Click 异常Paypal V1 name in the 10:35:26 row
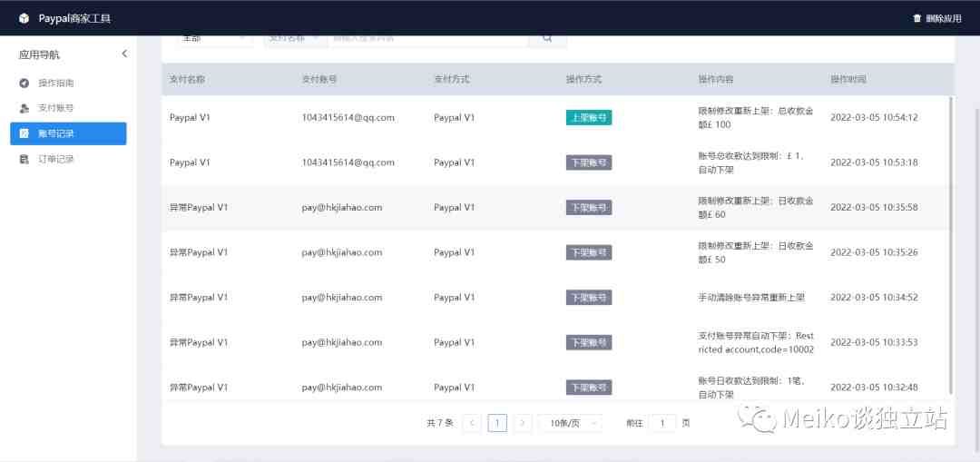Image resolution: width=980 pixels, height=462 pixels. point(199,252)
